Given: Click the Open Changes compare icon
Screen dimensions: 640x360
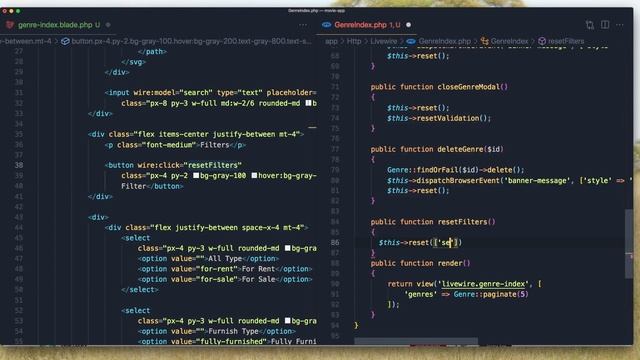Looking at the screenshot, I should click(590, 25).
